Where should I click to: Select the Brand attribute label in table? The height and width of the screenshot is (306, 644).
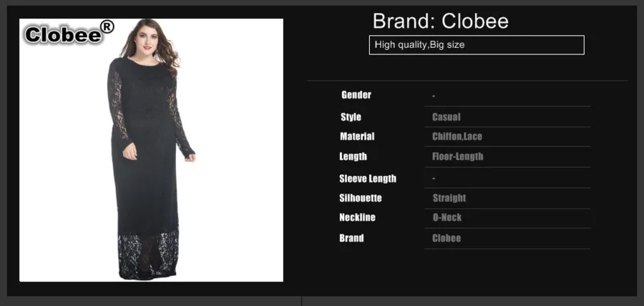point(351,238)
